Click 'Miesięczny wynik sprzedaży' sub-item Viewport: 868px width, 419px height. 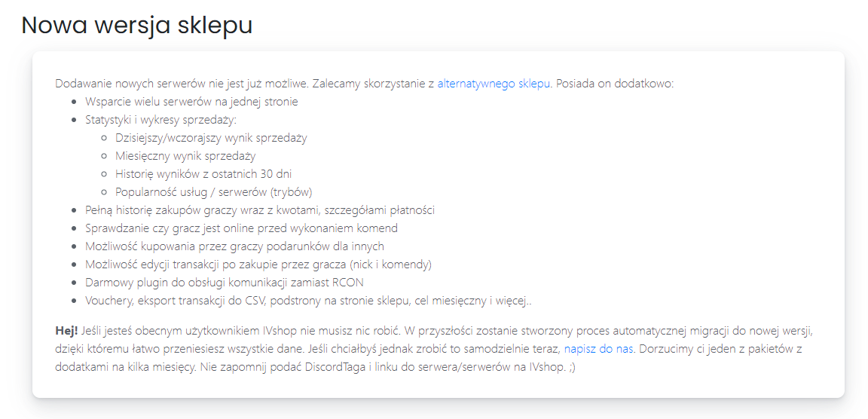pos(185,156)
